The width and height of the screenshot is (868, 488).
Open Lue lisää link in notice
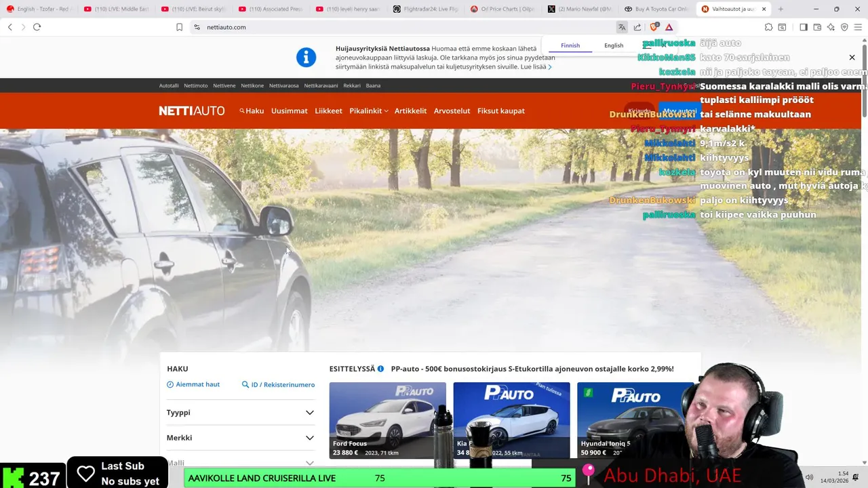tap(536, 67)
